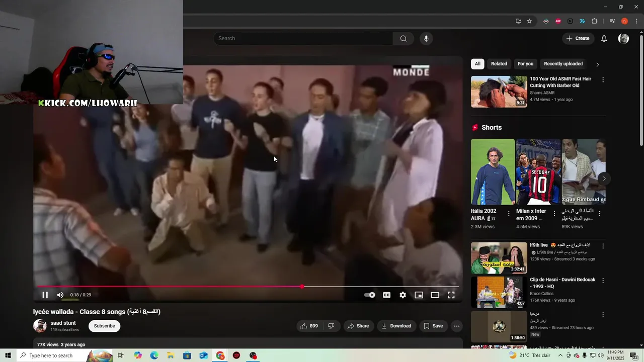The image size is (644, 362).
Task: Open the Bruce Collins channel link
Action: [541, 294]
